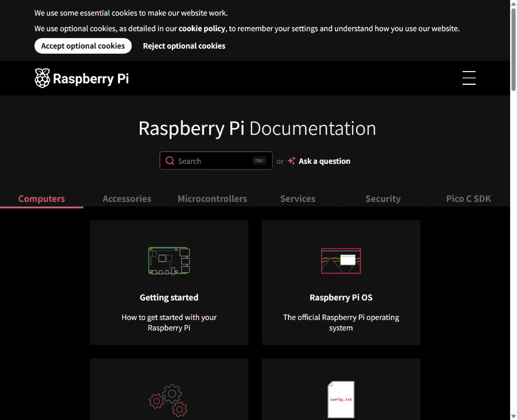Click the sparkle icon beside Ask a question
Image resolution: width=517 pixels, height=420 pixels.
pyautogui.click(x=291, y=161)
